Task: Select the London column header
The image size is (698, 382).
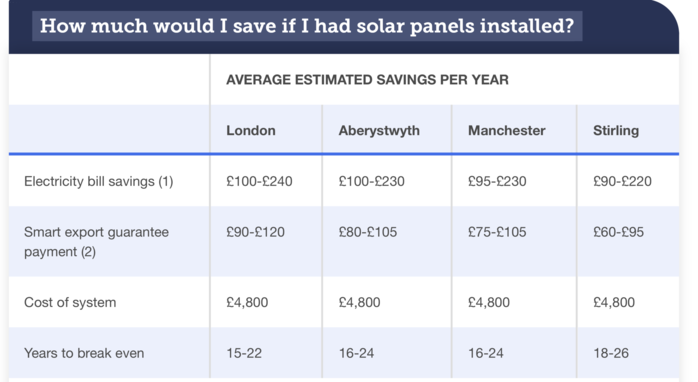Action: pyautogui.click(x=251, y=130)
